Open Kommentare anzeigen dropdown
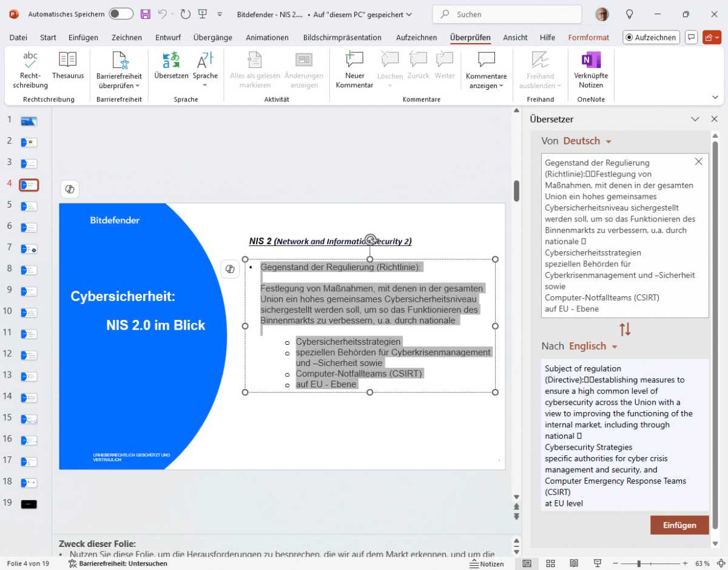The width and height of the screenshot is (728, 570). coord(486,70)
